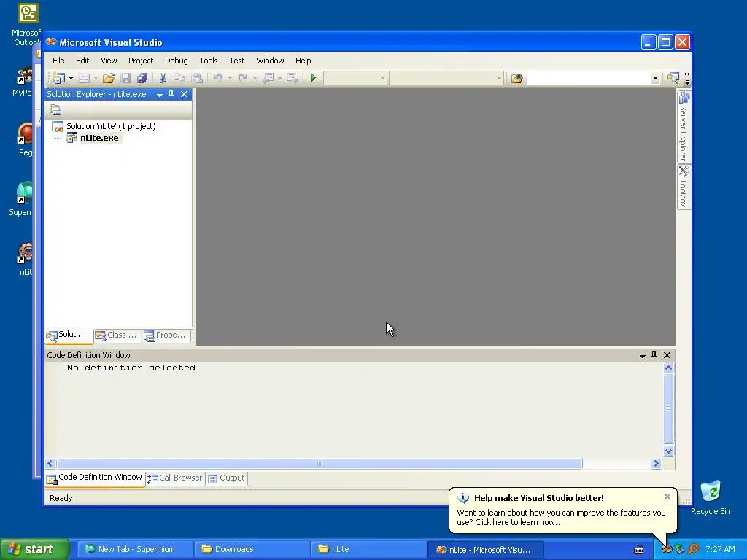
Task: Open the Solution Configurations combo box
Action: (355, 78)
